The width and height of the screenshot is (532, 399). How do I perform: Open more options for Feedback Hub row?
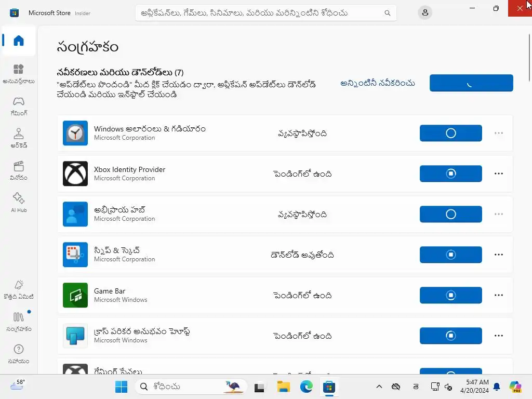click(x=498, y=214)
